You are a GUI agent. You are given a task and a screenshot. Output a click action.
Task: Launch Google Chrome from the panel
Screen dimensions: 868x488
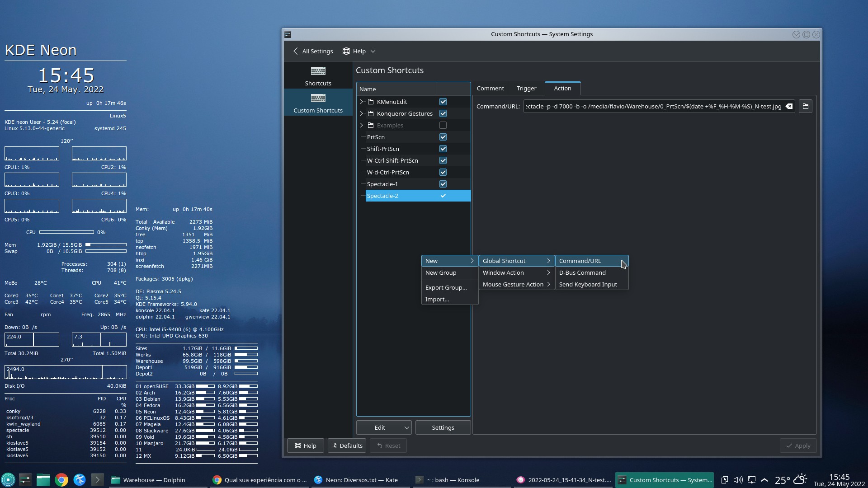(x=61, y=480)
